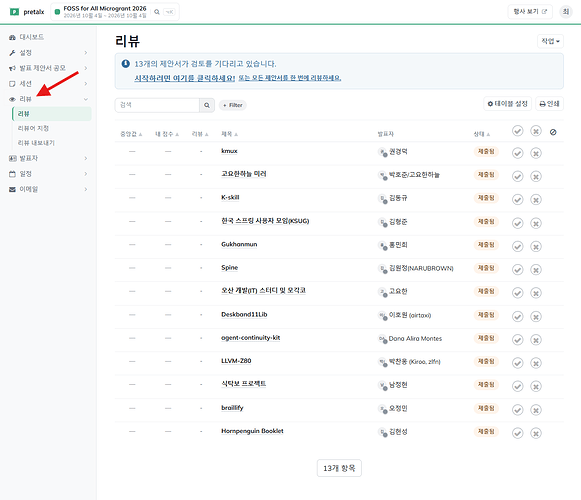Click the header accept-all checkmark icon
581x500 pixels.
[517, 130]
